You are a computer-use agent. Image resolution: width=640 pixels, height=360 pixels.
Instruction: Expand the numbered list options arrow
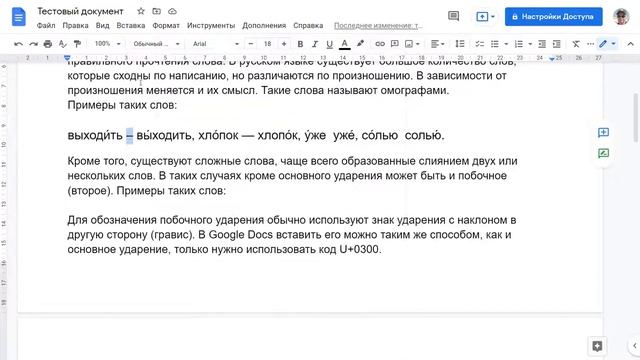coord(530,44)
